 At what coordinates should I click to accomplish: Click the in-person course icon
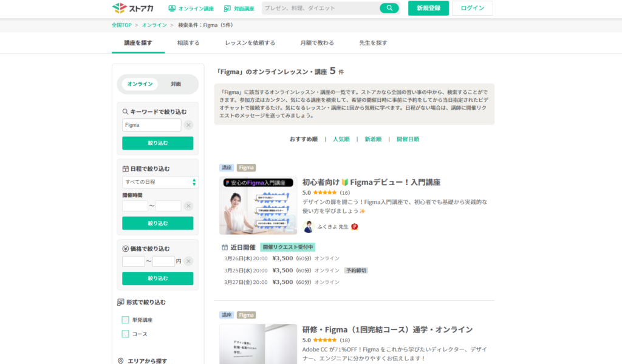[x=227, y=8]
